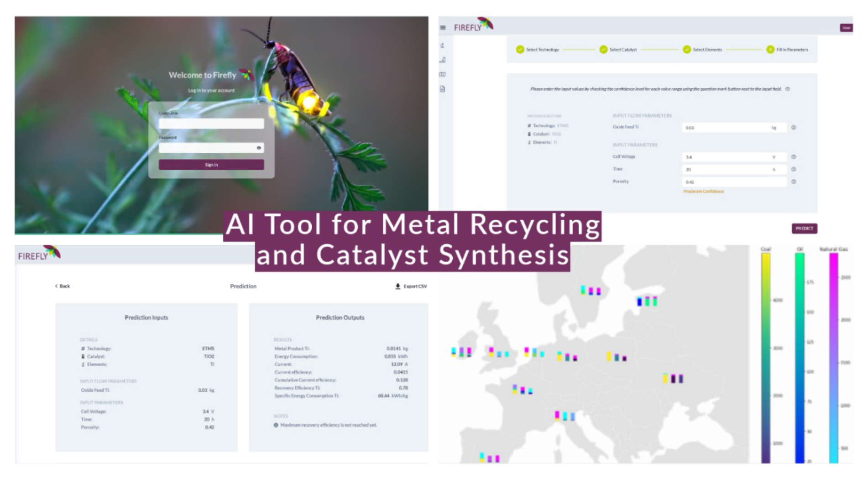Click the Catalyst icon in Prediction Inputs details
The image size is (868, 478).
pyautogui.click(x=83, y=356)
